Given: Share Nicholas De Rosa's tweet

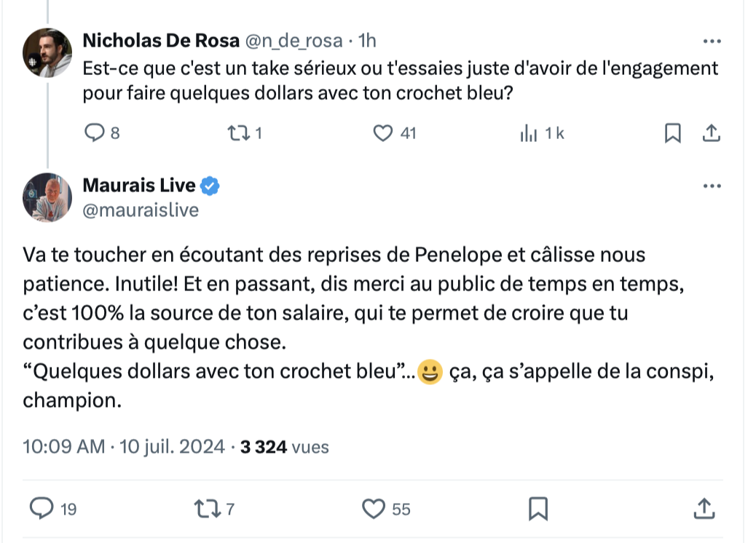Looking at the screenshot, I should coord(711,133).
